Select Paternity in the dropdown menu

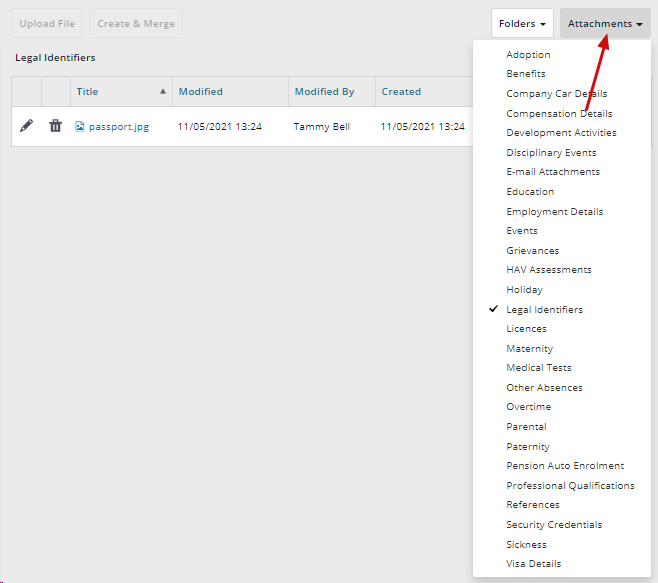(528, 447)
